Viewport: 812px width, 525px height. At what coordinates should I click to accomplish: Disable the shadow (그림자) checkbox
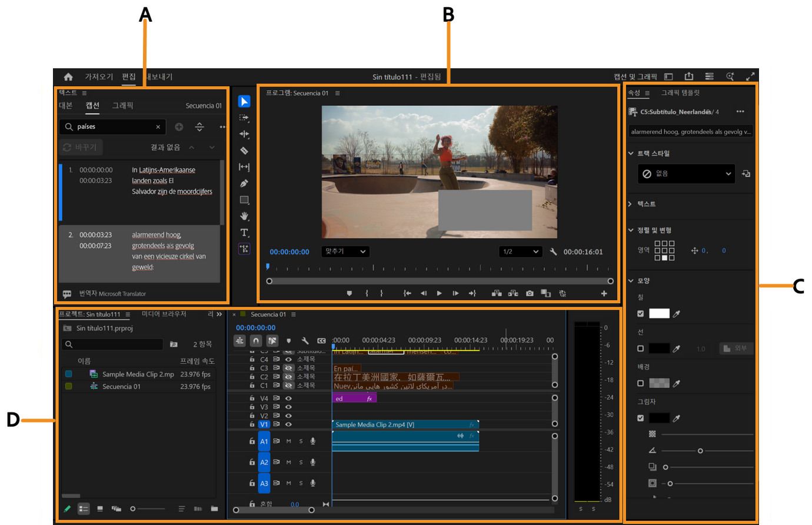pos(641,418)
